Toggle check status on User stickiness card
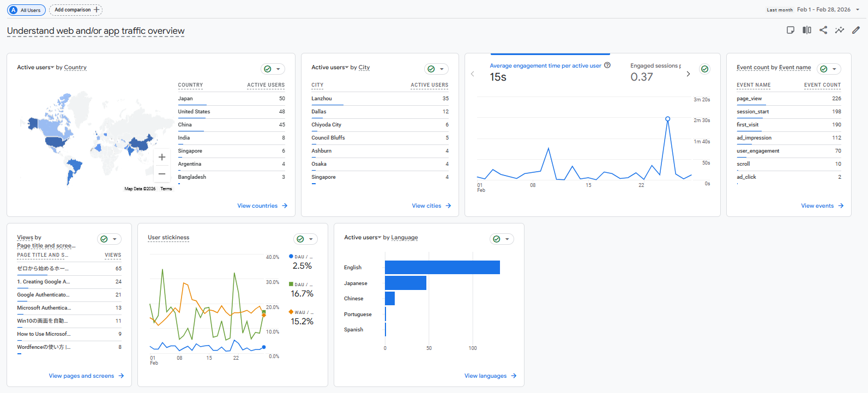This screenshot has width=868, height=393. tap(300, 239)
